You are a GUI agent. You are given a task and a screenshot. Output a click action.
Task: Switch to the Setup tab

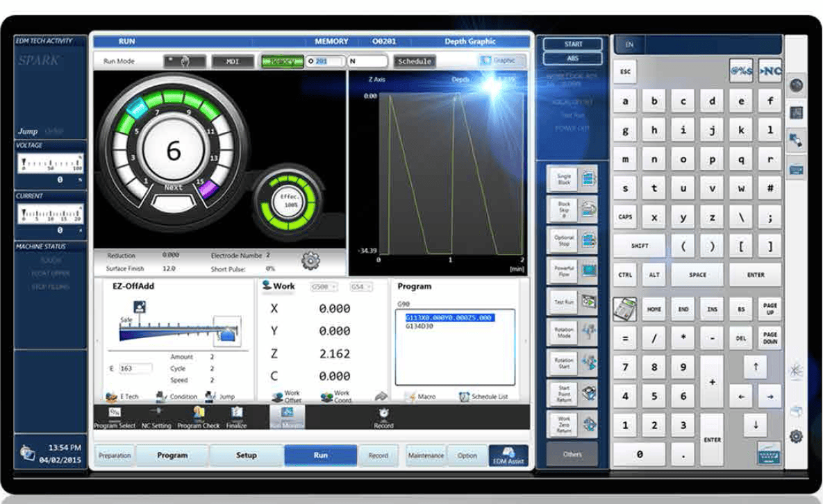246,455
